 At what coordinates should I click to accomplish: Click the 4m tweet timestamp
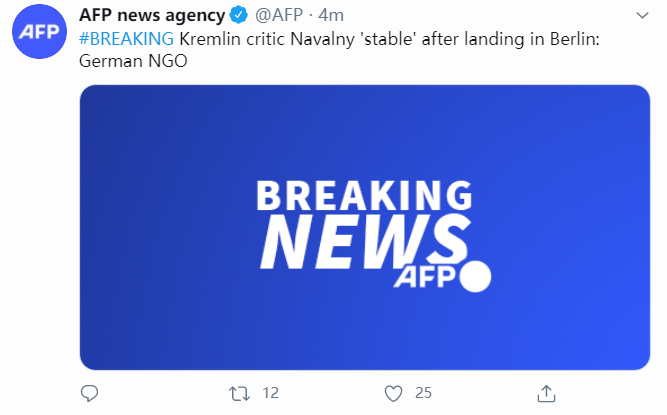click(x=331, y=17)
